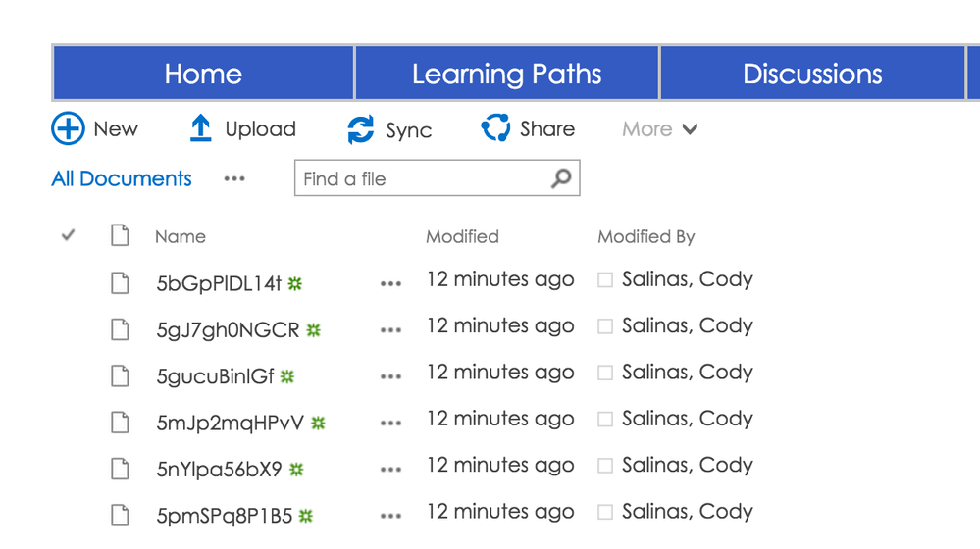This screenshot has height=549, width=980.
Task: Click the Sync arrows icon
Action: point(361,129)
